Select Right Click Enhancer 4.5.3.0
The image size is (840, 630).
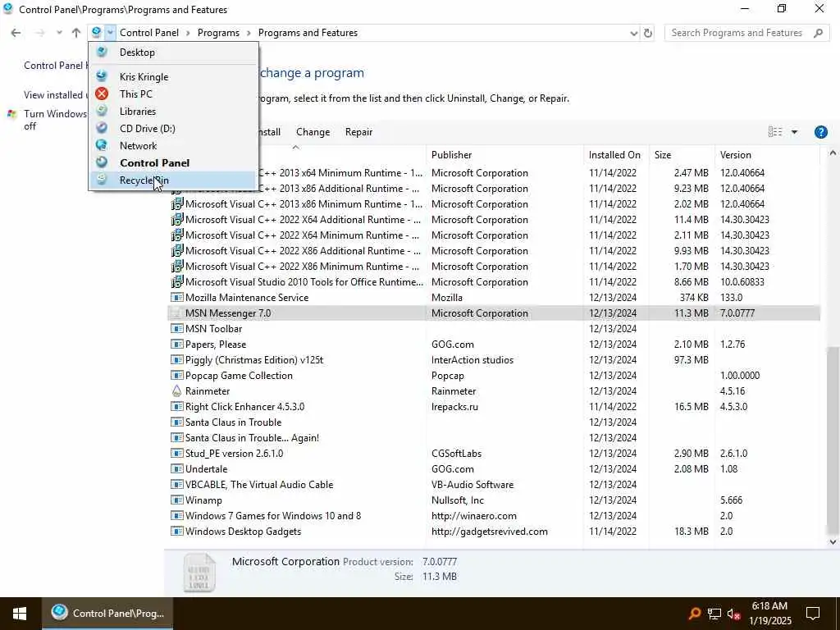pos(244,407)
